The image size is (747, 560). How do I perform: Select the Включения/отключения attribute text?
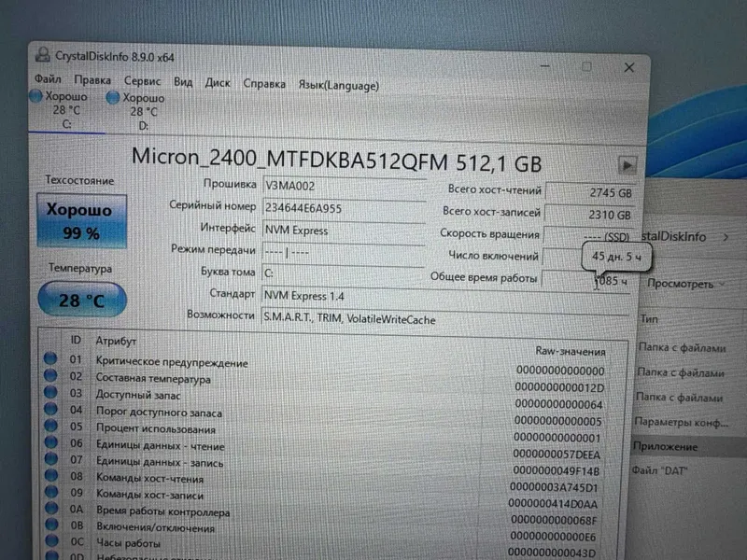tap(156, 527)
